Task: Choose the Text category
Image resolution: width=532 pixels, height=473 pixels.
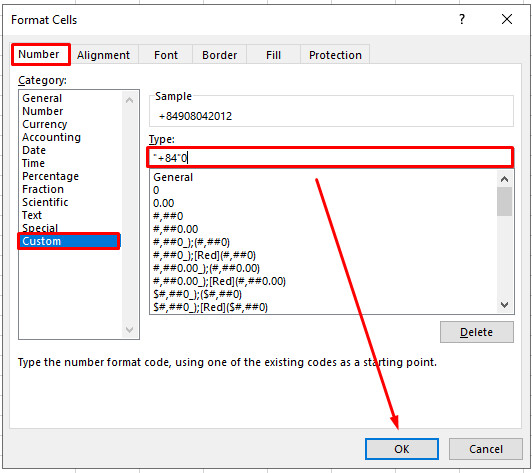Action: [x=32, y=215]
